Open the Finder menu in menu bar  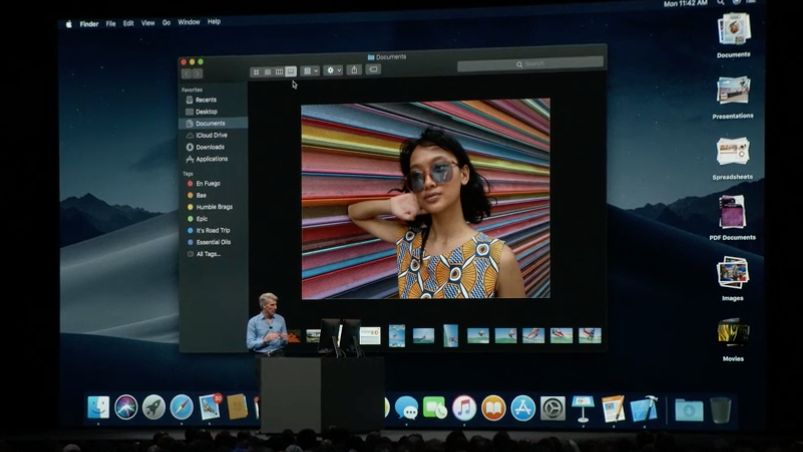pyautogui.click(x=89, y=24)
